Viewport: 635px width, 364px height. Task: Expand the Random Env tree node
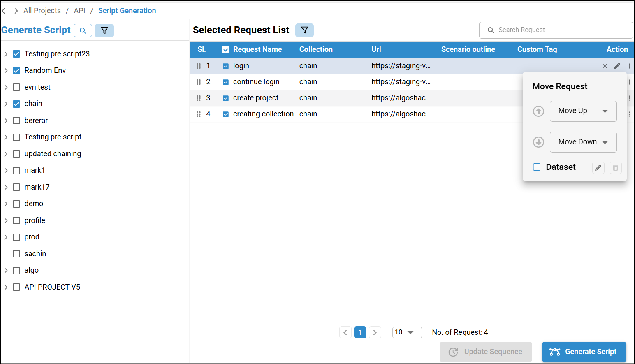click(6, 70)
